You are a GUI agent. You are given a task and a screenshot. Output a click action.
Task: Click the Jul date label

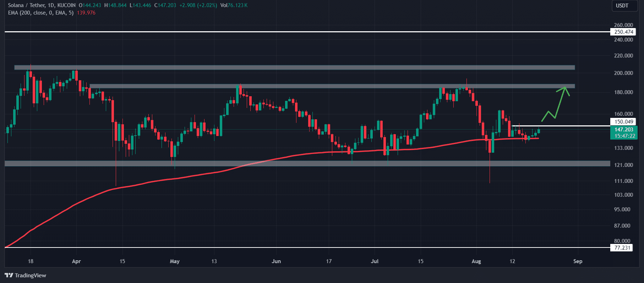click(x=375, y=261)
